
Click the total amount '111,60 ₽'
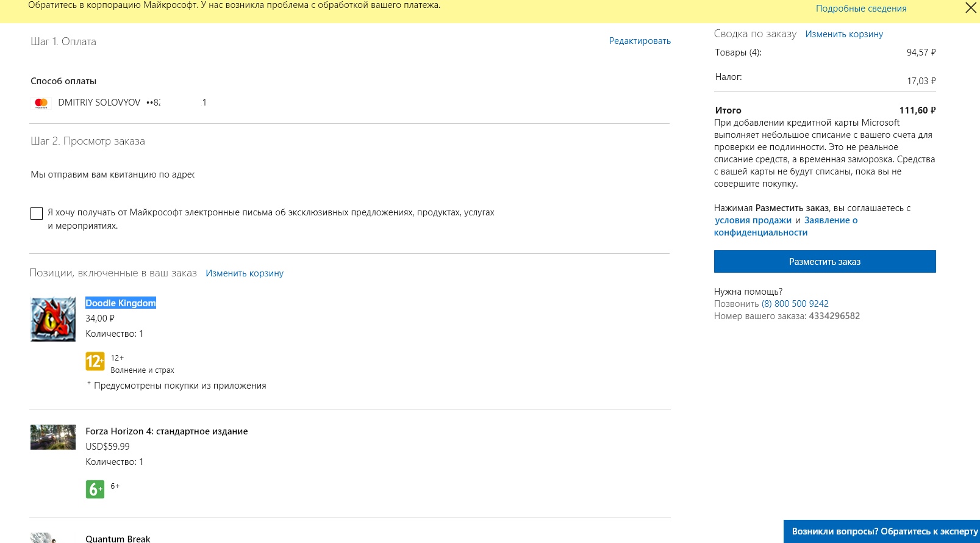(x=917, y=110)
